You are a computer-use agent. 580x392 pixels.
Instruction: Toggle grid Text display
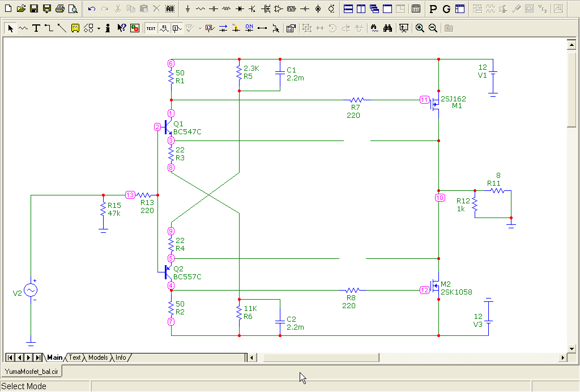[x=151, y=28]
